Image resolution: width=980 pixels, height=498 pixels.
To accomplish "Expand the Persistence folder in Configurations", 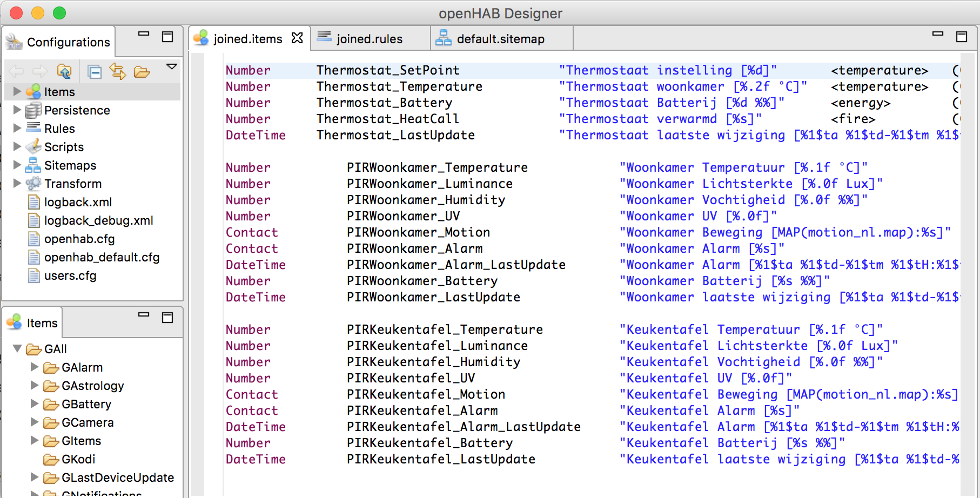I will [17, 110].
